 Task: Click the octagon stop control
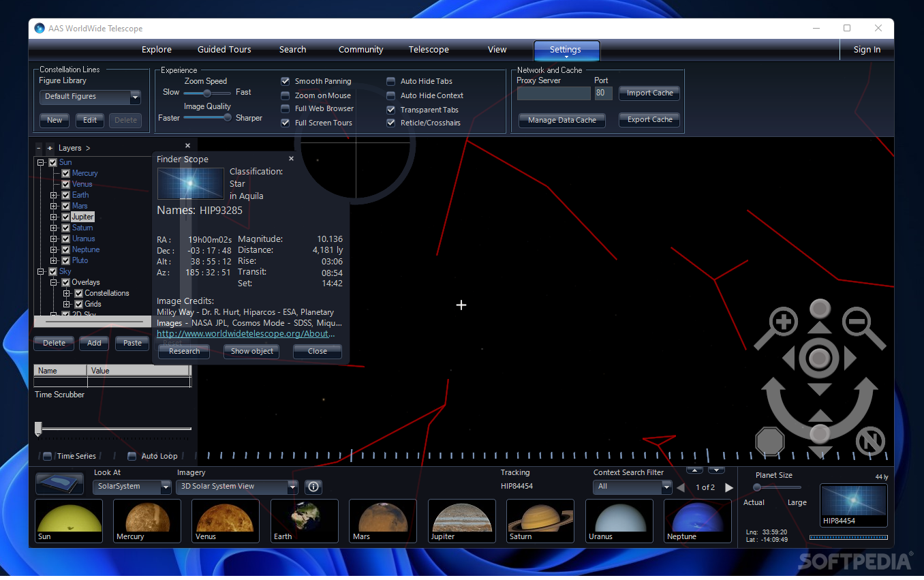click(770, 441)
